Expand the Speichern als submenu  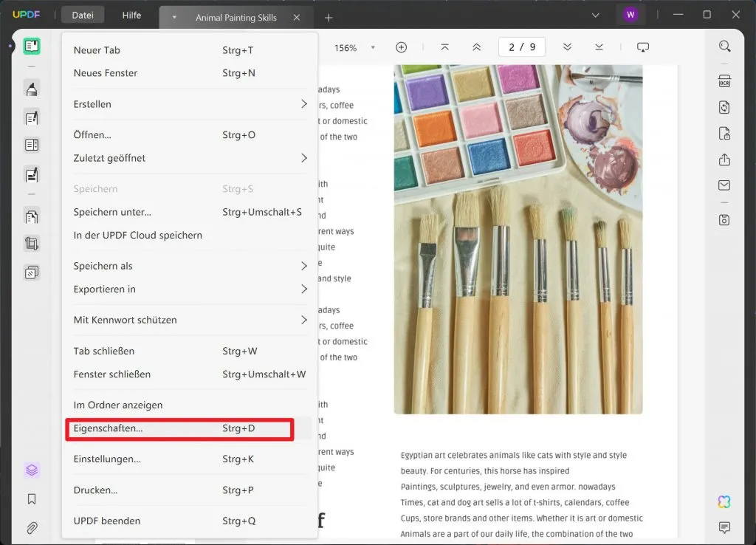(190, 267)
